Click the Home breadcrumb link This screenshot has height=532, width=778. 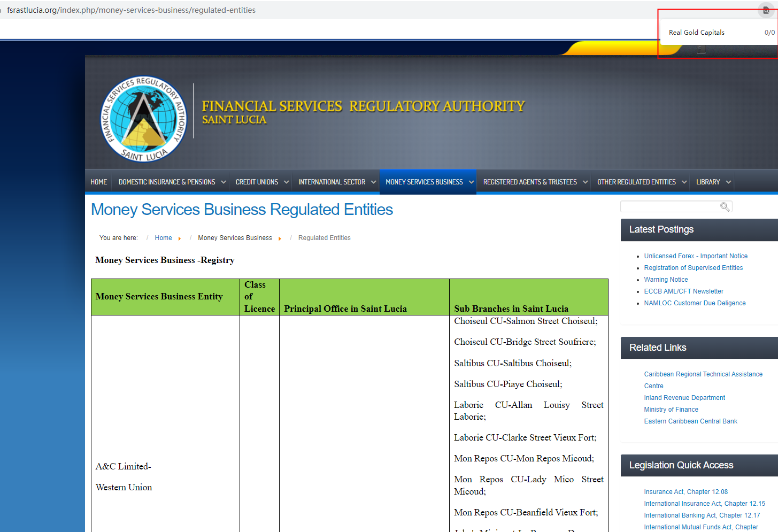pos(163,238)
